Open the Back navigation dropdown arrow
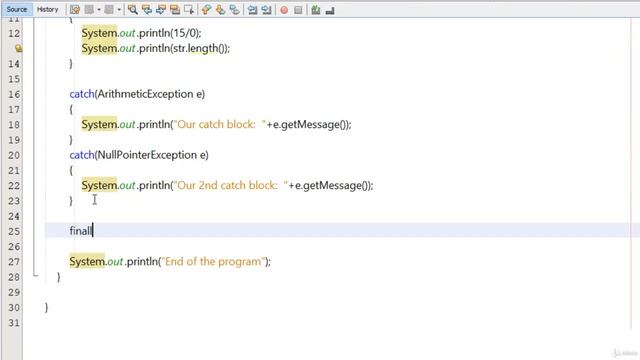The width and height of the screenshot is (640, 360). coord(99,10)
